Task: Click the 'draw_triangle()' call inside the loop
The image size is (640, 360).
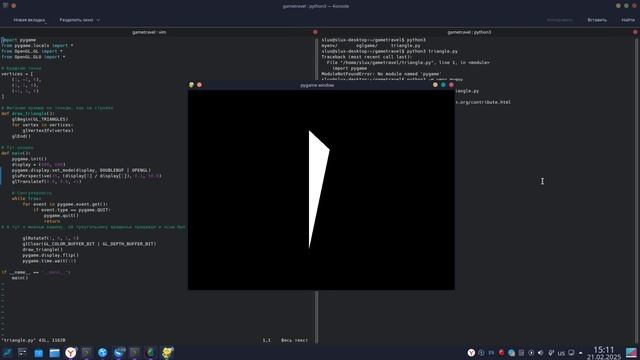Action: pyautogui.click(x=42, y=249)
